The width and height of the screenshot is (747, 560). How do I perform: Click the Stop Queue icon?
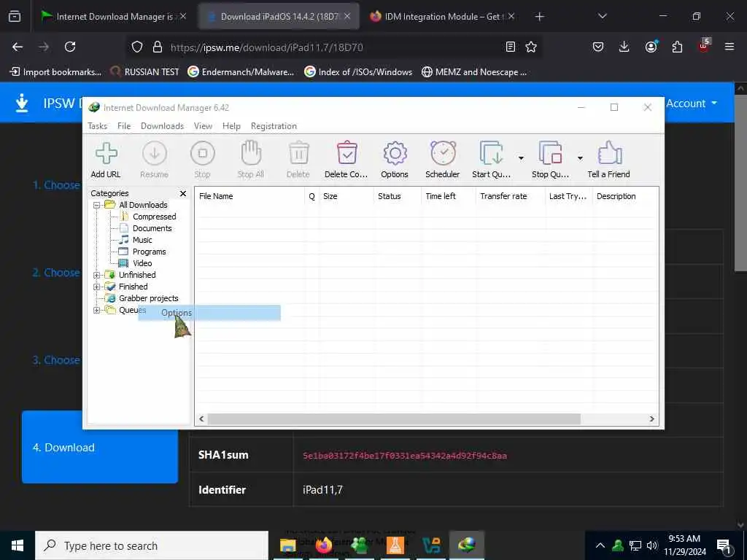click(550, 154)
